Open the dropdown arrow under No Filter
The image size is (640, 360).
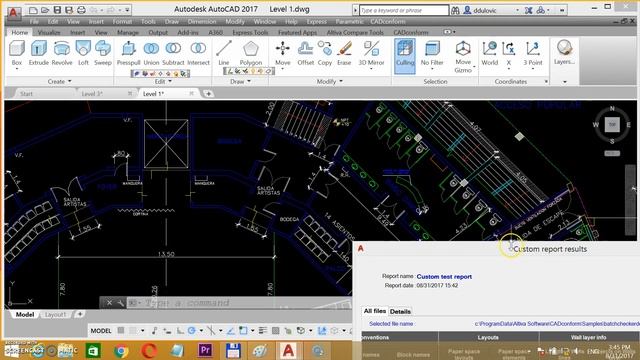tap(432, 69)
